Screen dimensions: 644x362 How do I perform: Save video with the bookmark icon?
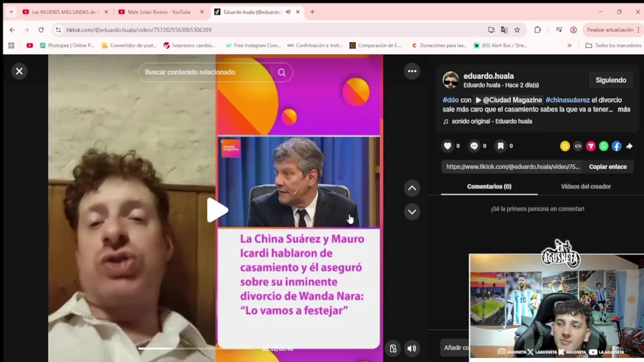pyautogui.click(x=501, y=146)
